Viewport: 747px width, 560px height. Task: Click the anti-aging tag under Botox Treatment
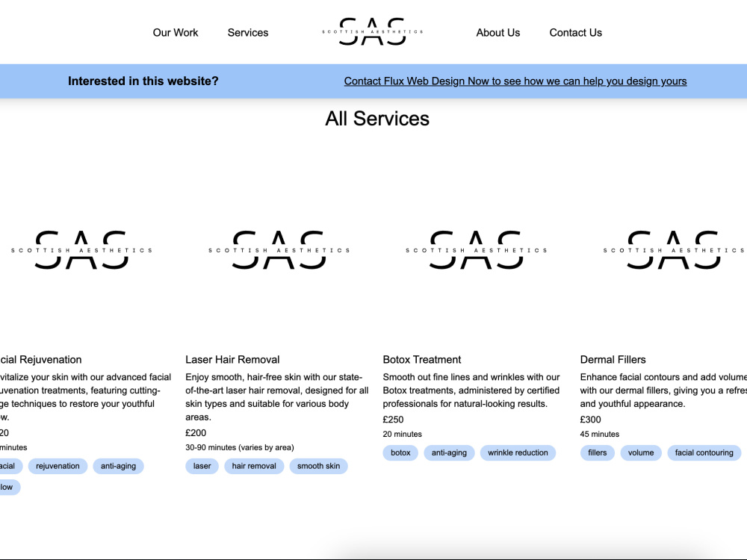pos(449,453)
